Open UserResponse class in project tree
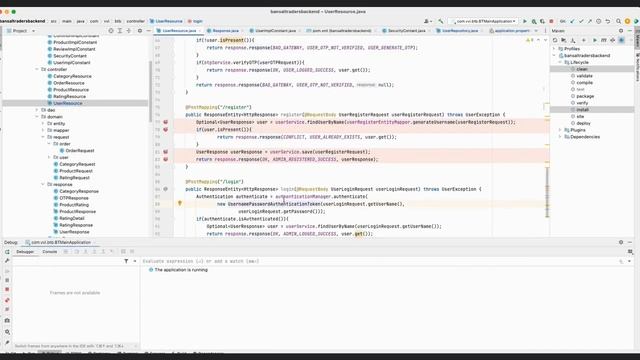Viewport: 640px width, 360px height. pyautogui.click(x=74, y=232)
